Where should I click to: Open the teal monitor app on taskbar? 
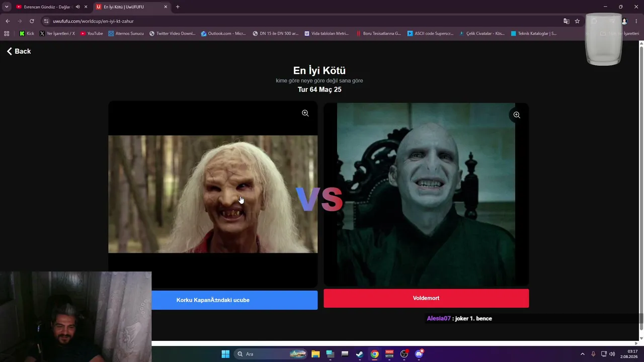(x=330, y=354)
